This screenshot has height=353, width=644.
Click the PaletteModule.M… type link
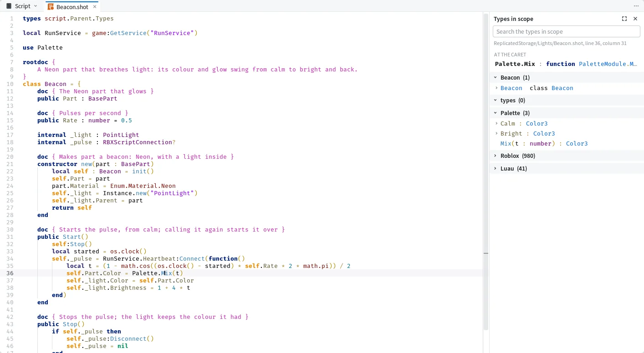[x=608, y=64]
